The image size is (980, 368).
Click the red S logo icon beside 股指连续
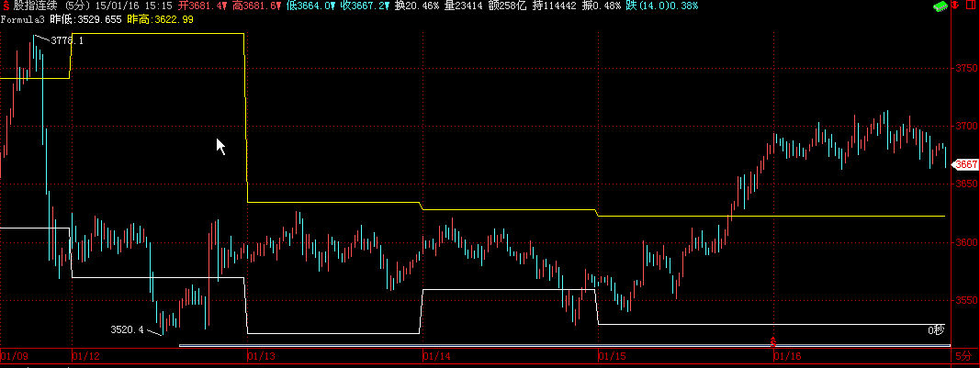click(6, 6)
